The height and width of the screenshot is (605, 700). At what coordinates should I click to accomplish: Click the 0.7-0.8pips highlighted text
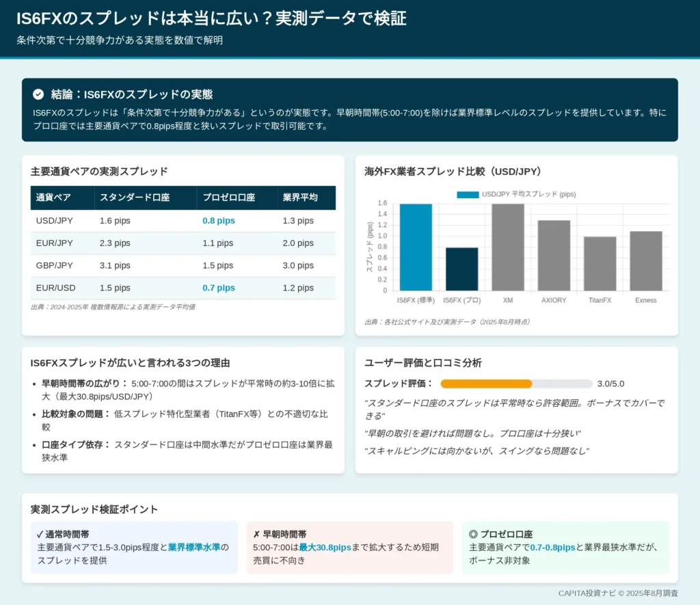pos(552,548)
